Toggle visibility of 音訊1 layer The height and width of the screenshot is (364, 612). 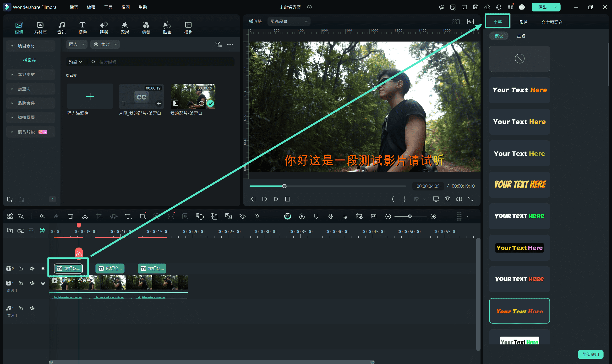[32, 308]
